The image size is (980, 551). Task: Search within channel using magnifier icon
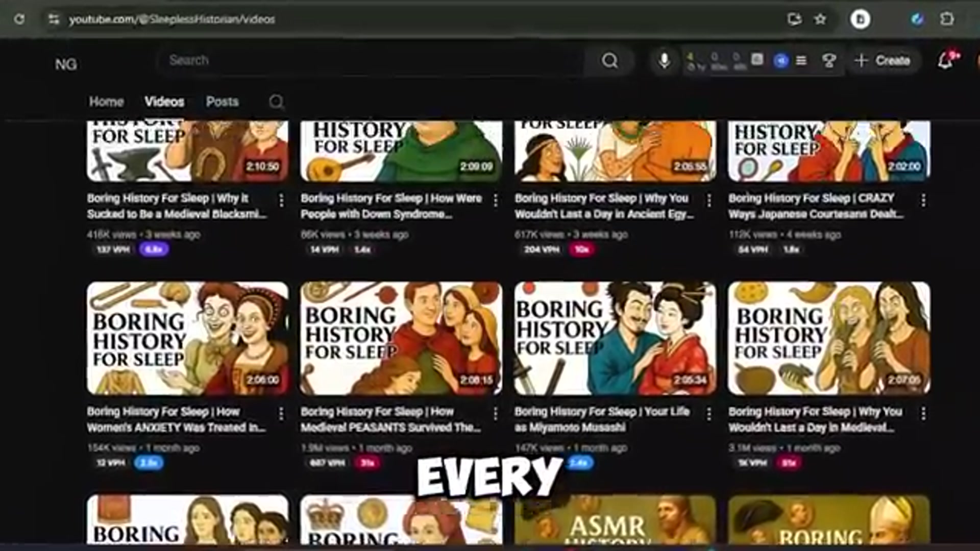pyautogui.click(x=276, y=102)
